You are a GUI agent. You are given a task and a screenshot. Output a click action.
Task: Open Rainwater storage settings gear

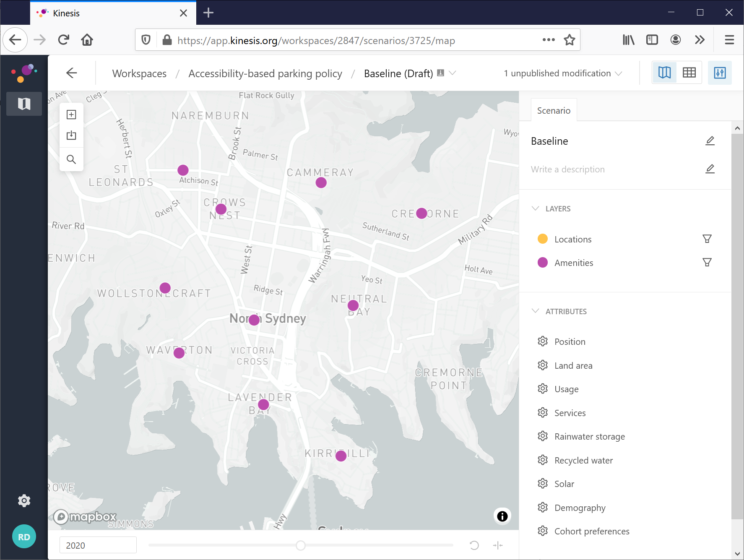[543, 436]
